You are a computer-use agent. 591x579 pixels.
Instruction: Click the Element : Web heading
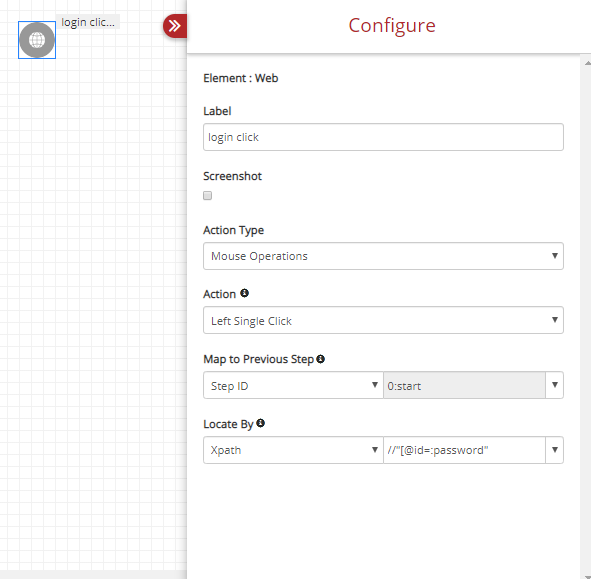(x=240, y=78)
